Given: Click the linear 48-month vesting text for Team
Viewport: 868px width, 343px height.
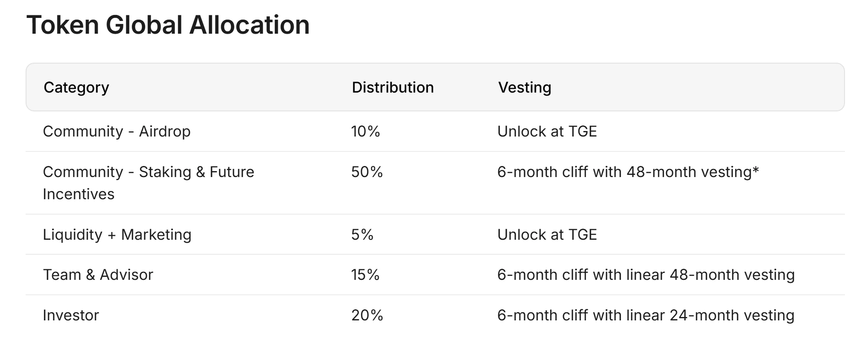Looking at the screenshot, I should 710,275.
